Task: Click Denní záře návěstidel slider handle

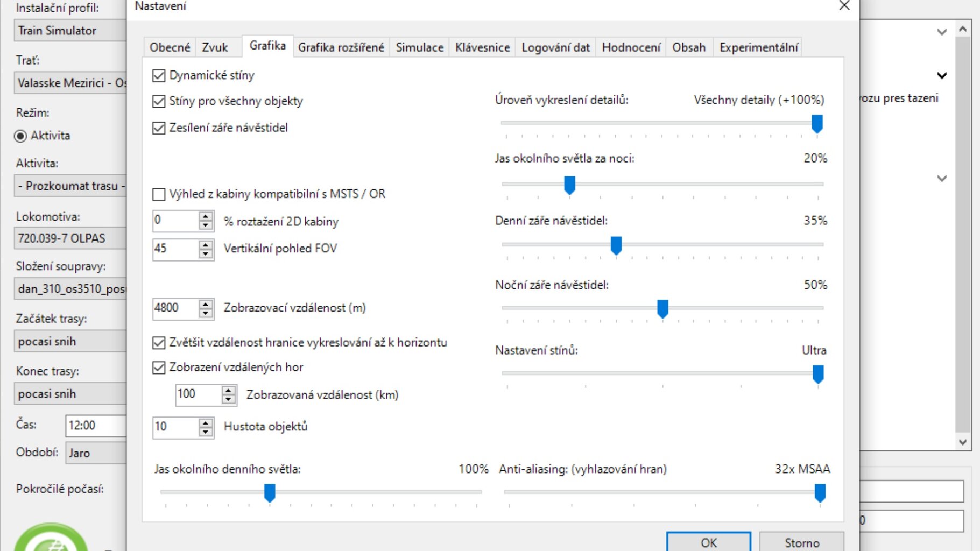Action: pos(616,245)
